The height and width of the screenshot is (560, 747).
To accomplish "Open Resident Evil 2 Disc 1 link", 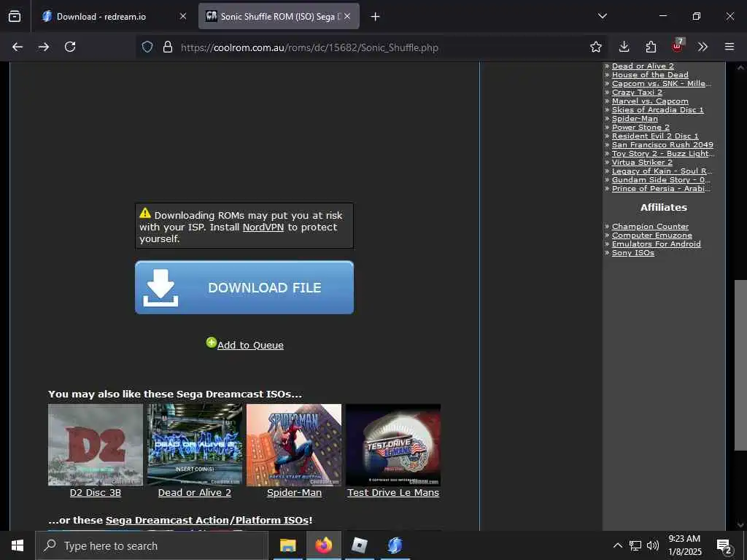I will [655, 136].
